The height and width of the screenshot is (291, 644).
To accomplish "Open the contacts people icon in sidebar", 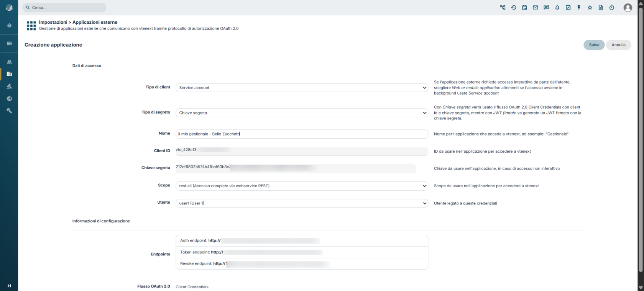I will click(x=9, y=62).
